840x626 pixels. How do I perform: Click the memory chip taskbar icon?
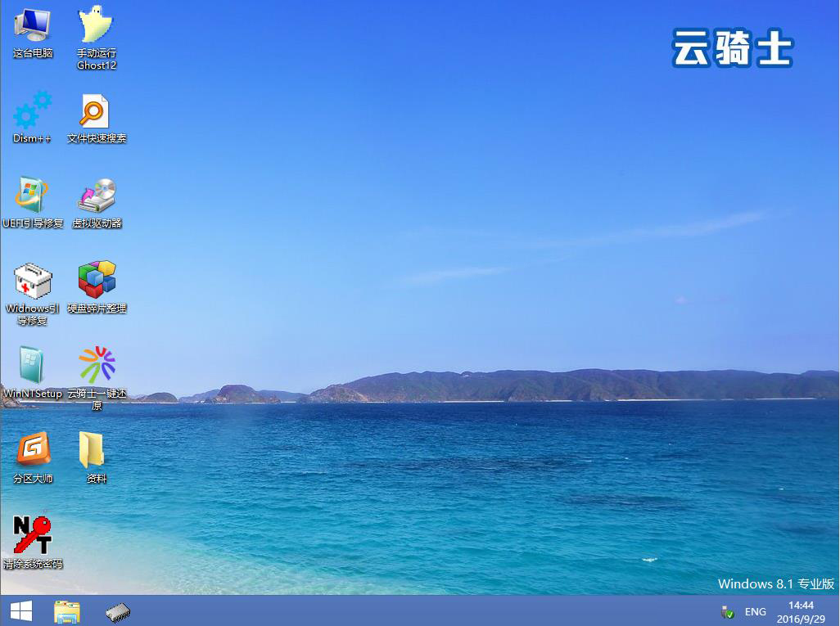coord(118,613)
